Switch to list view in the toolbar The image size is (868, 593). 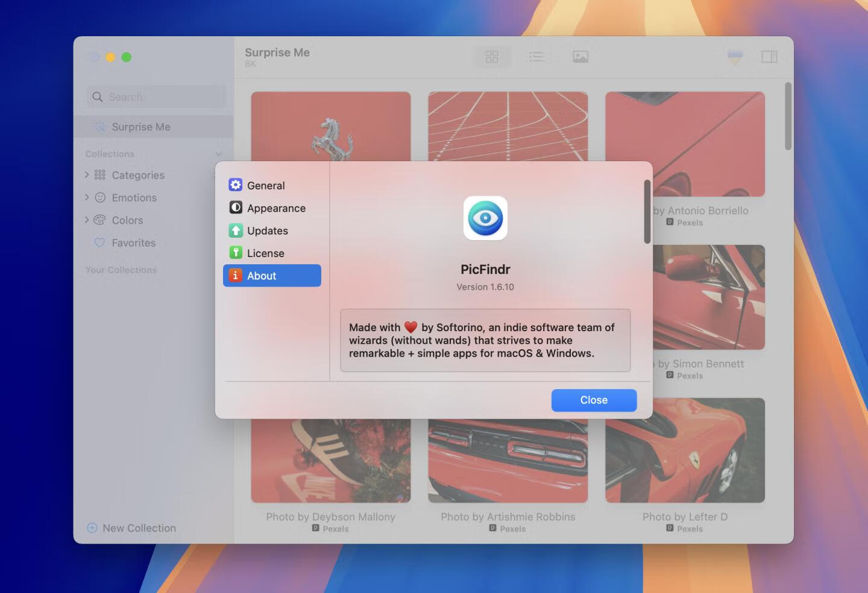tap(536, 57)
